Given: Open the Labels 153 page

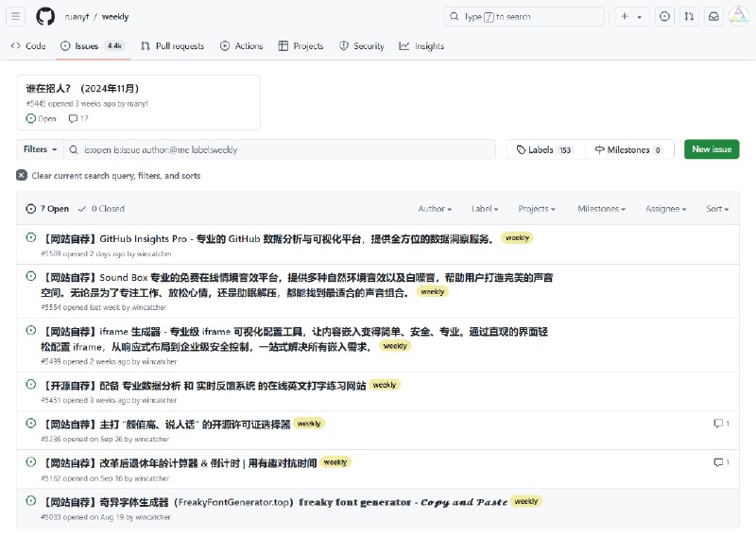Looking at the screenshot, I should point(545,149).
